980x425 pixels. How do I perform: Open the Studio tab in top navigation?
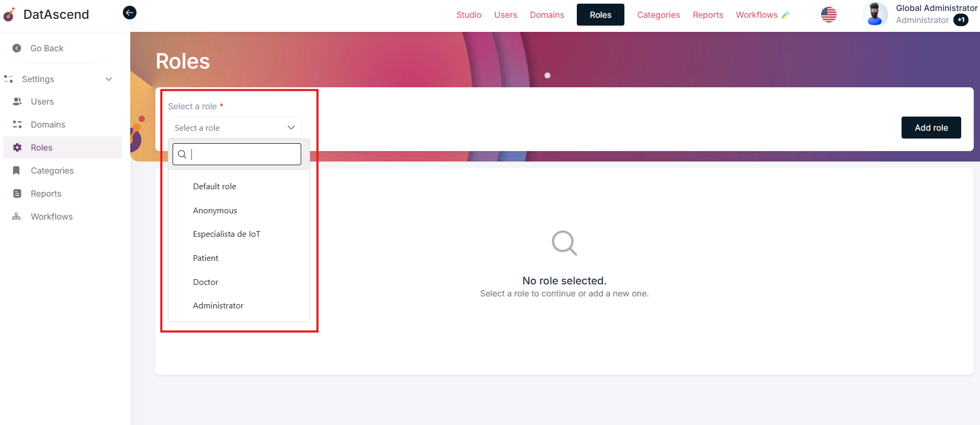point(469,15)
